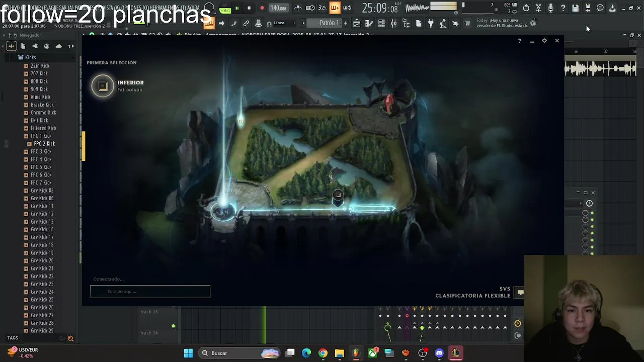Select the plugin database tab in Navegador

[35, 46]
